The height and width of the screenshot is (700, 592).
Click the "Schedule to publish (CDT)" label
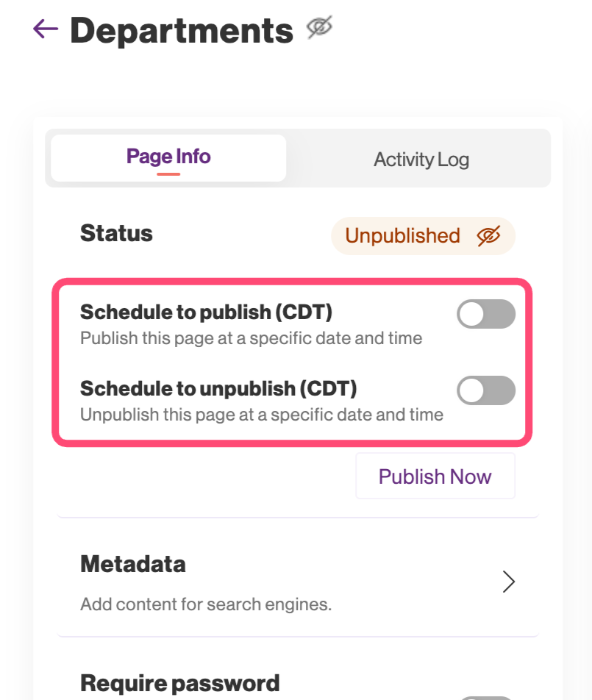pyautogui.click(x=206, y=312)
